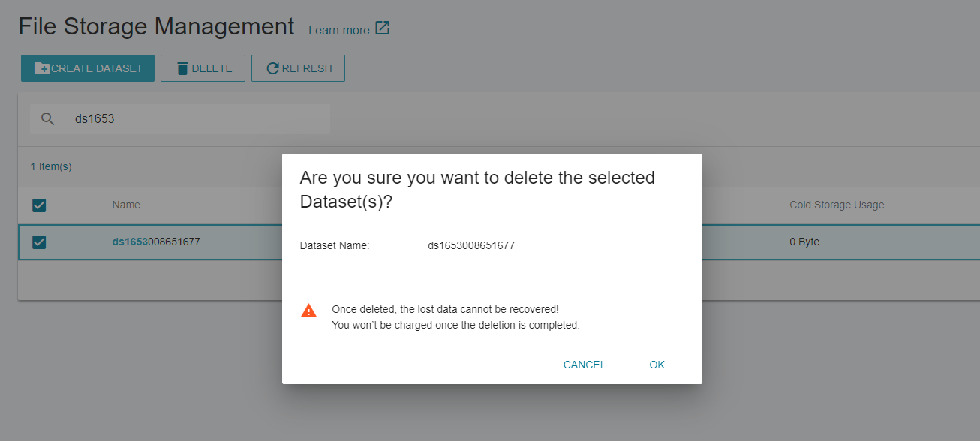This screenshot has width=980, height=441.
Task: Click the DELETE toolbar button
Action: pyautogui.click(x=203, y=68)
